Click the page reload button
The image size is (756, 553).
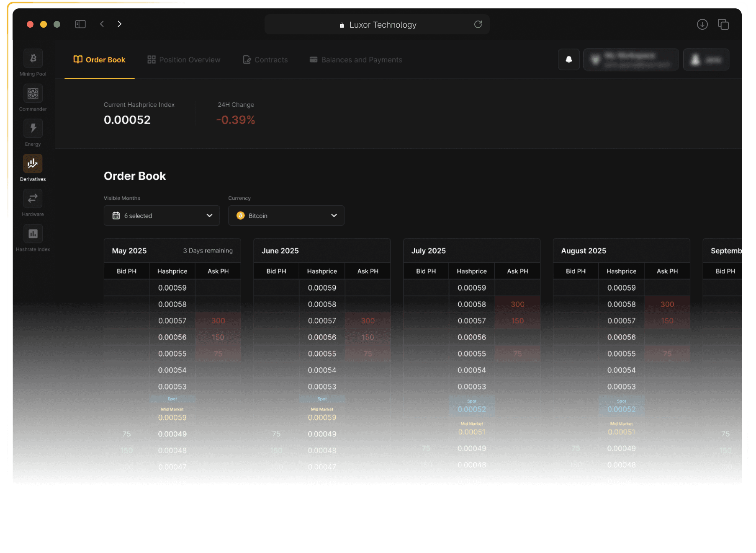point(478,24)
